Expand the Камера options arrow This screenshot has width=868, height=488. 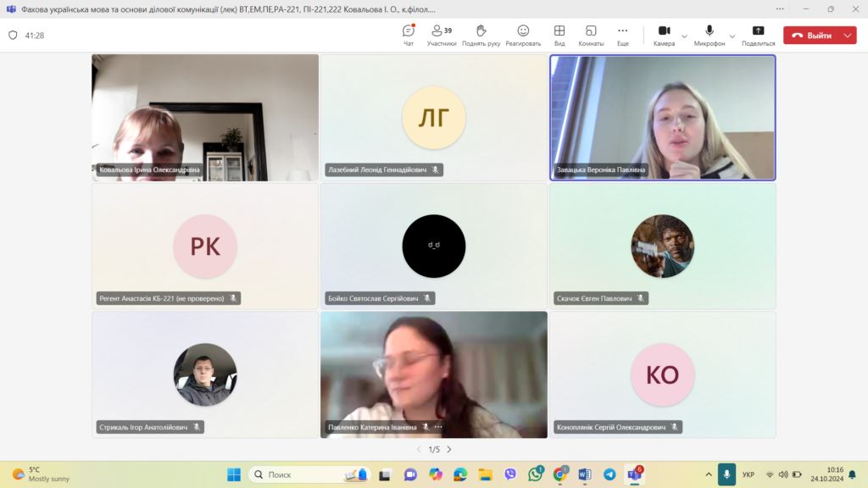683,36
